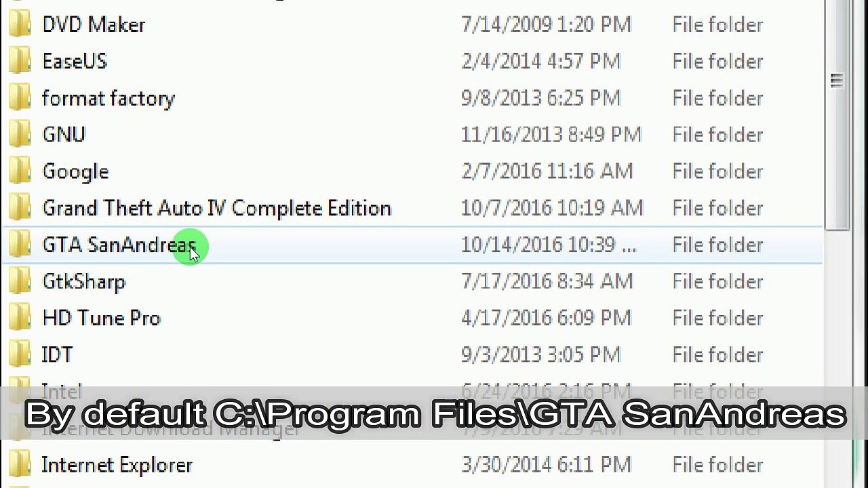Click the vertical scrollbar thumb
This screenshot has width=868, height=488.
(x=837, y=115)
